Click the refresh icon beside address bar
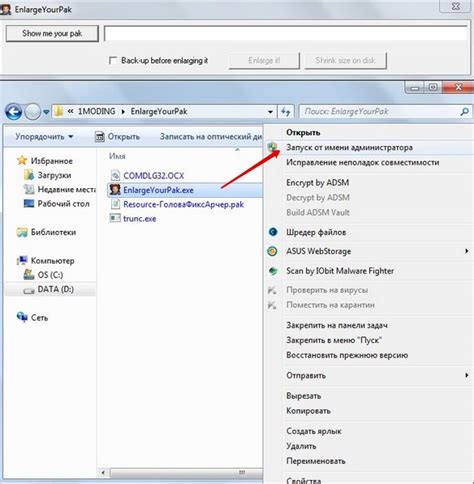474x484 pixels. [x=285, y=112]
